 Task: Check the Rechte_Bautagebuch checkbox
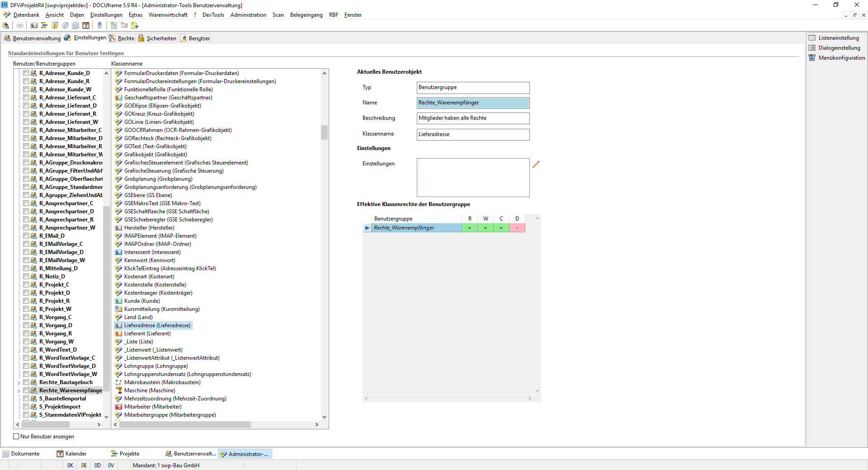click(x=26, y=382)
